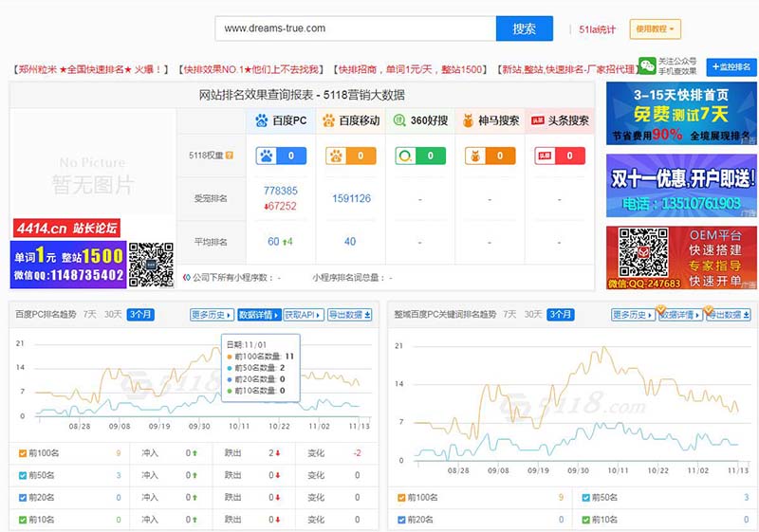Click the 360 search icon in header
759x532 pixels.
pos(399,120)
